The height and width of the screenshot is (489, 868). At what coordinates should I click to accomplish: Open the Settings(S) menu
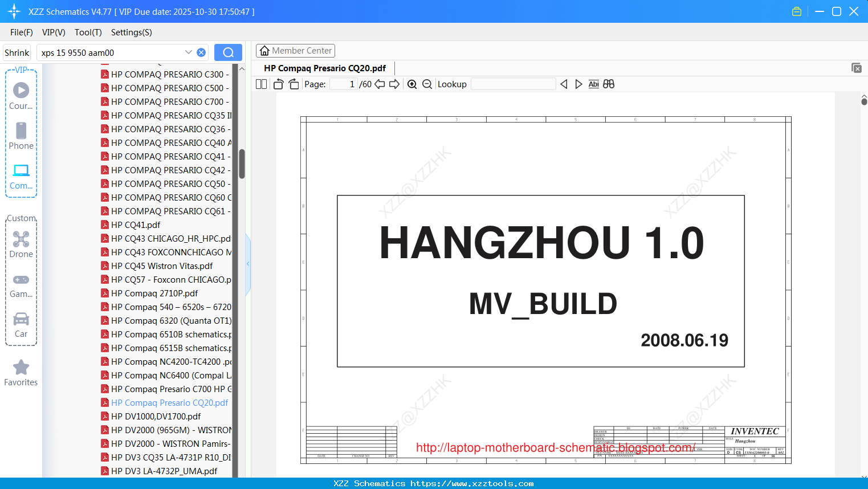(132, 32)
